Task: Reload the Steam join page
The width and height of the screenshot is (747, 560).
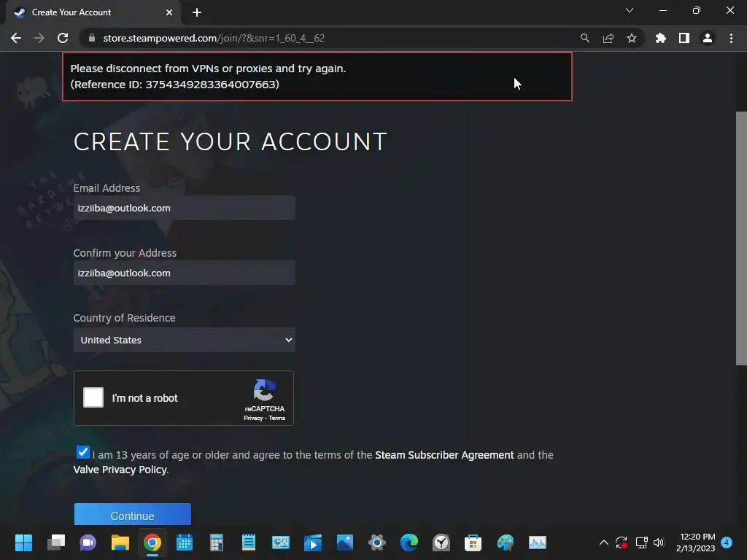Action: (x=63, y=38)
